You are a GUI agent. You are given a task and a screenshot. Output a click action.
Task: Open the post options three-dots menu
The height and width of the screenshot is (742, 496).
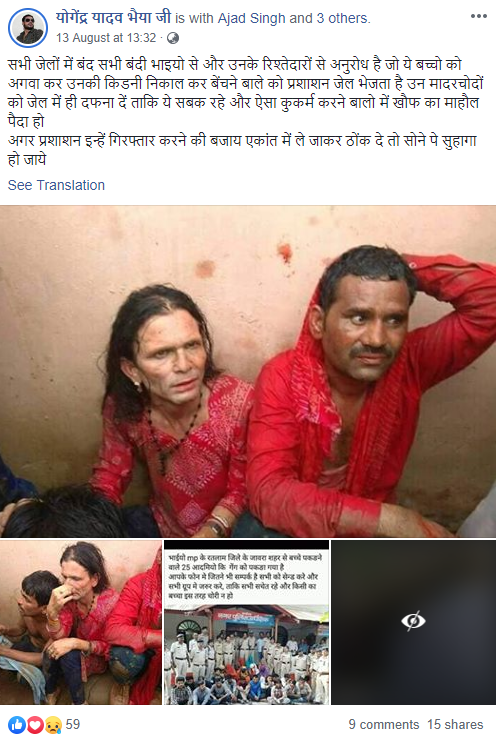(x=478, y=17)
